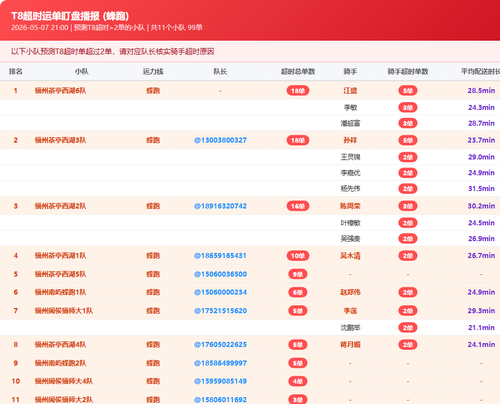Click average delivery time 24.1min
The height and width of the screenshot is (404, 500).
(x=481, y=345)
